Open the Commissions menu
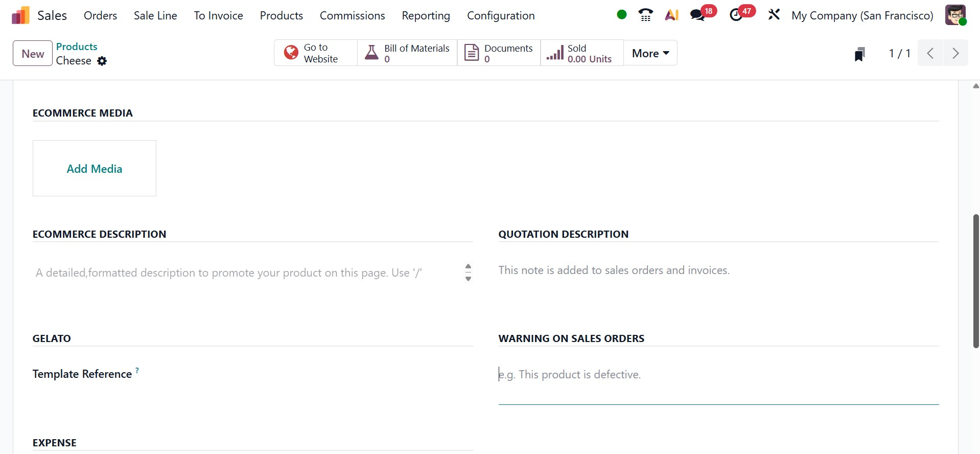 click(x=352, y=15)
